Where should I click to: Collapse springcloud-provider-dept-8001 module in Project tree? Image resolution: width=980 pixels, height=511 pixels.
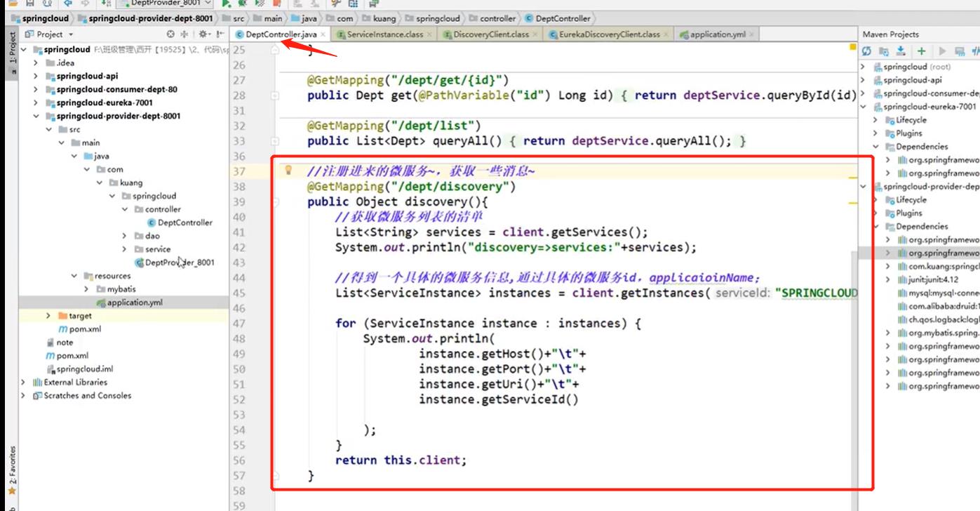[36, 116]
